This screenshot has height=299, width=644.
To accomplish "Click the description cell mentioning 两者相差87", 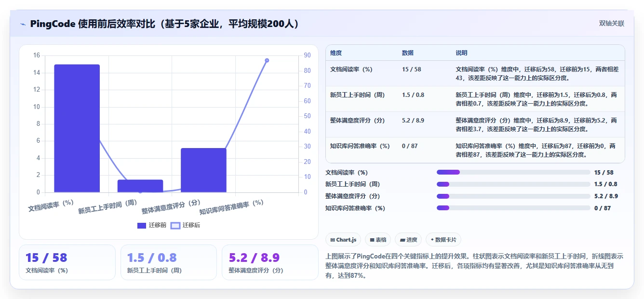I will point(537,150).
